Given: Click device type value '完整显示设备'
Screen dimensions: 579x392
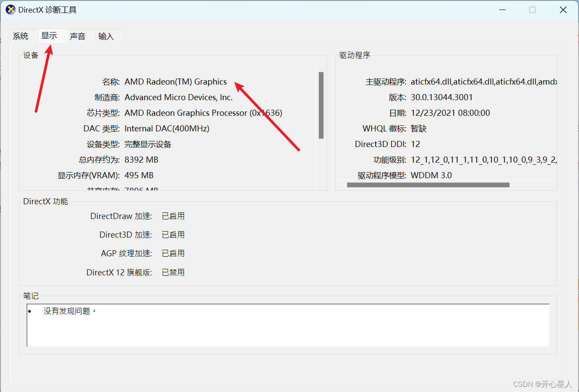Looking at the screenshot, I should coord(148,144).
